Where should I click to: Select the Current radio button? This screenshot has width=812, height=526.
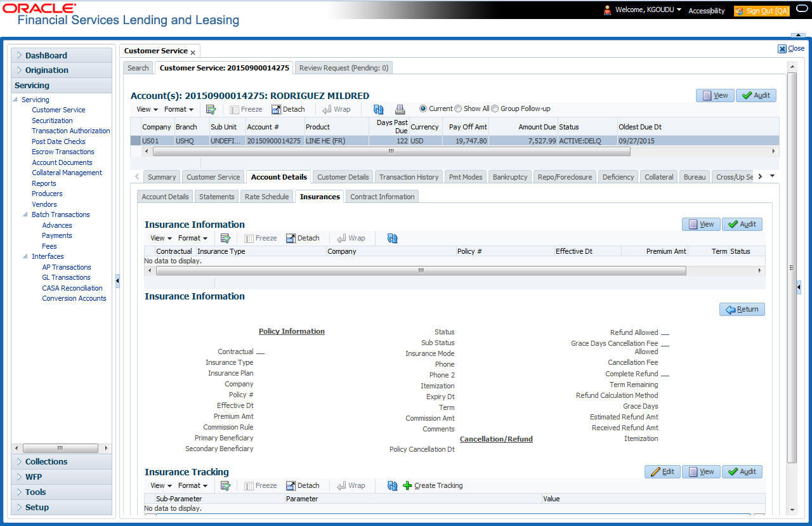[423, 108]
